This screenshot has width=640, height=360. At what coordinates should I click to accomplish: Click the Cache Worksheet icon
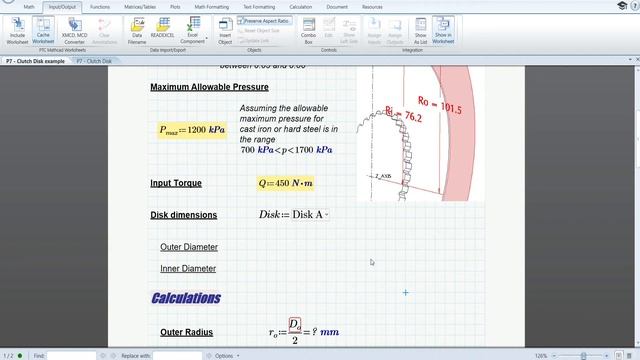[43, 30]
